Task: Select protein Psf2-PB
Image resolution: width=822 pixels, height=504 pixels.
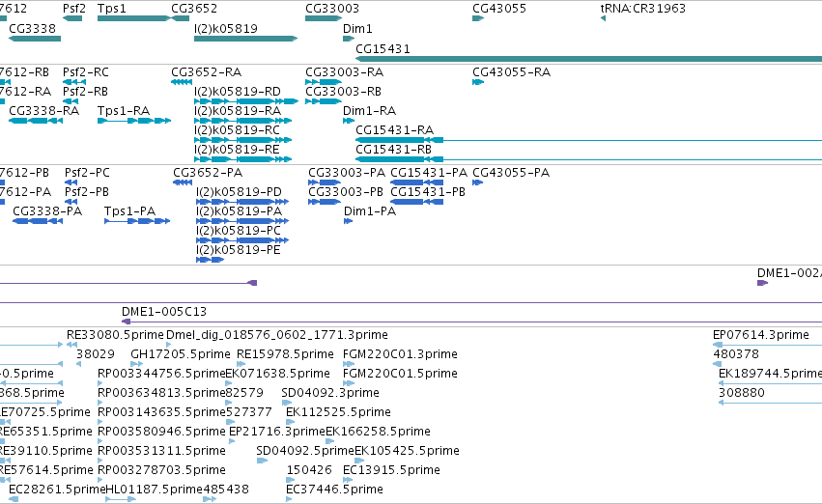Action: pos(87,192)
